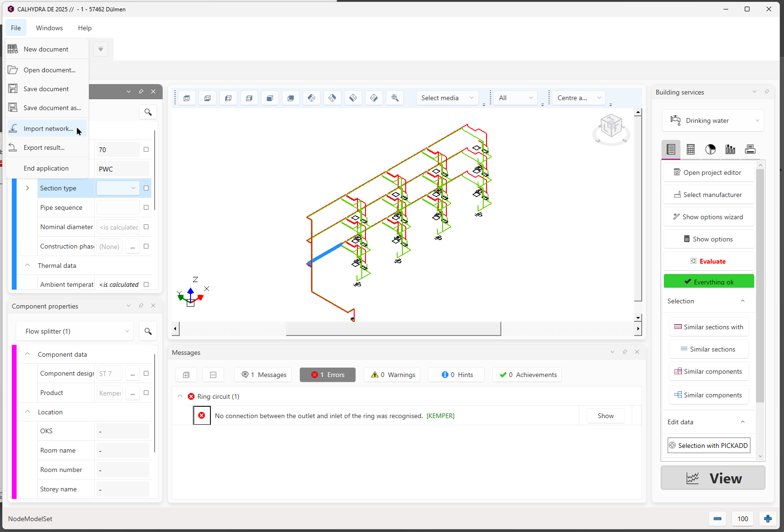Click the collapse-all icon in Messages toolbar
The image size is (784, 532).
(213, 375)
